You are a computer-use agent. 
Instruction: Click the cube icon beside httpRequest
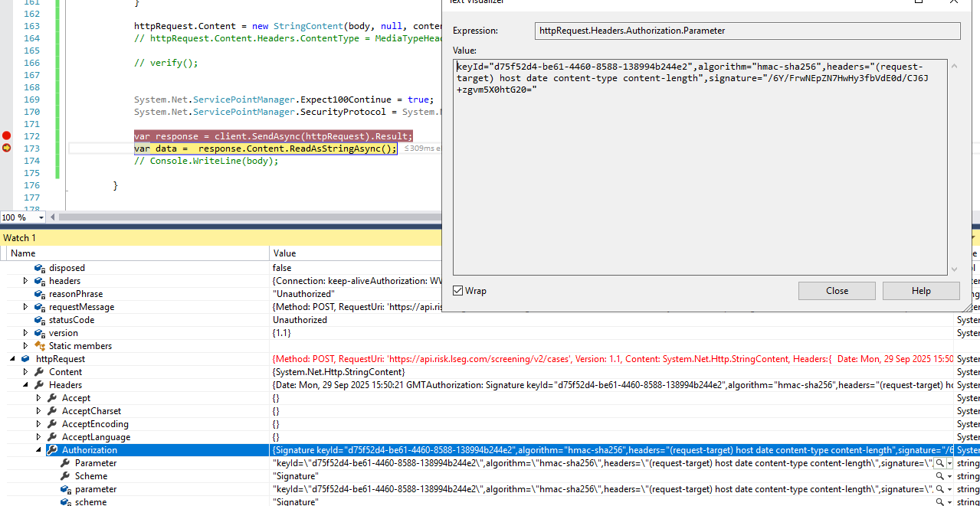(x=26, y=359)
